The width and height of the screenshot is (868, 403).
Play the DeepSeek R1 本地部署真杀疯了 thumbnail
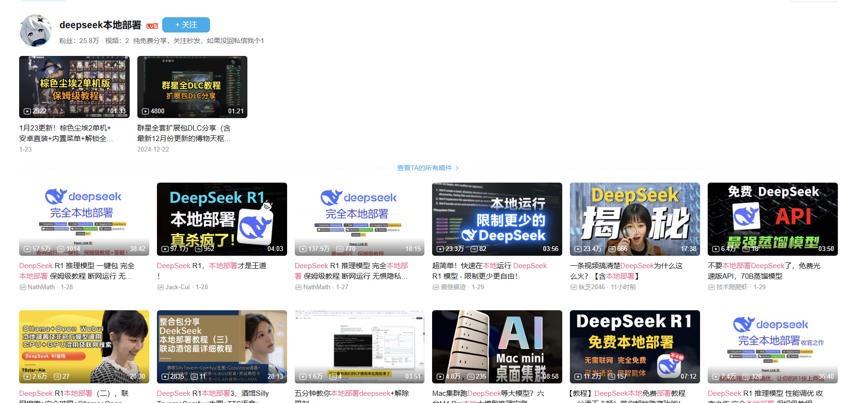click(x=222, y=219)
